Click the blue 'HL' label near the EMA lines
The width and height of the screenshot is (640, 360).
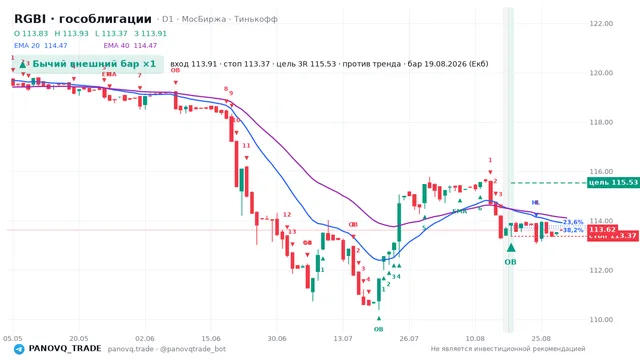(536, 202)
